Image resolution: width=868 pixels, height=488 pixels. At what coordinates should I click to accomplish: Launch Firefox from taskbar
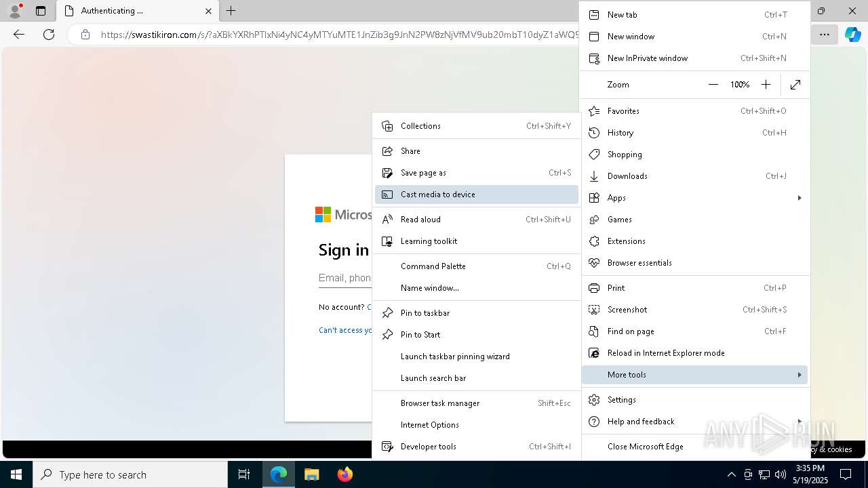tap(344, 474)
